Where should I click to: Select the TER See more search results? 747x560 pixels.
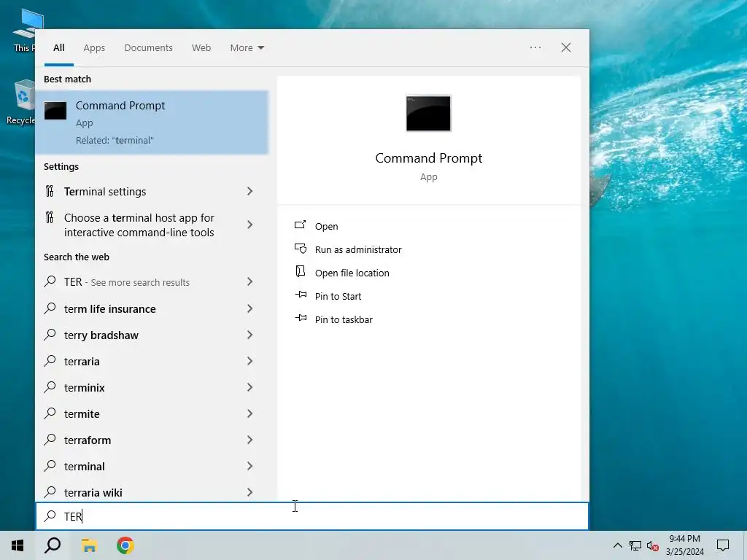pyautogui.click(x=152, y=282)
